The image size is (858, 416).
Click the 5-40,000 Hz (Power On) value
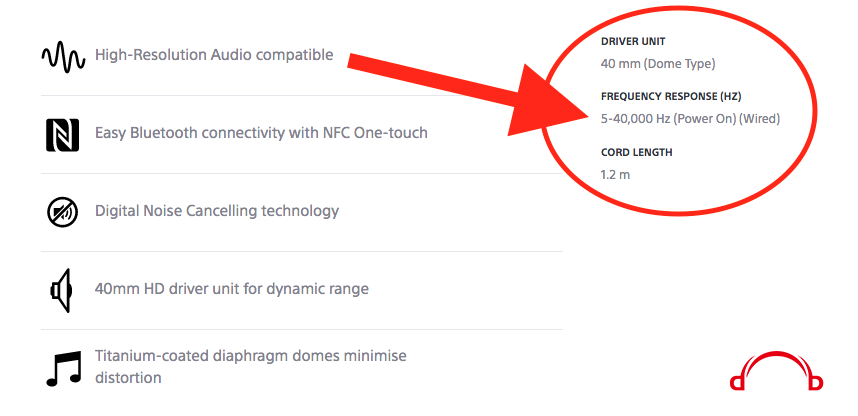[x=669, y=119]
